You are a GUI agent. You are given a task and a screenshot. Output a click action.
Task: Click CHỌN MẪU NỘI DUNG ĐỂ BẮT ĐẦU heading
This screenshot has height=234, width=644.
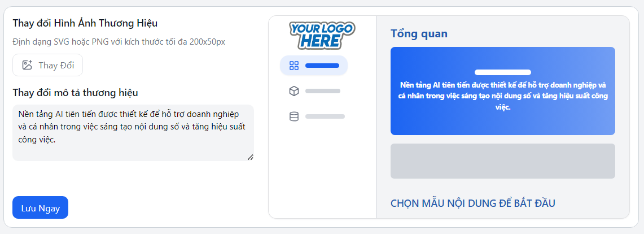click(x=472, y=203)
